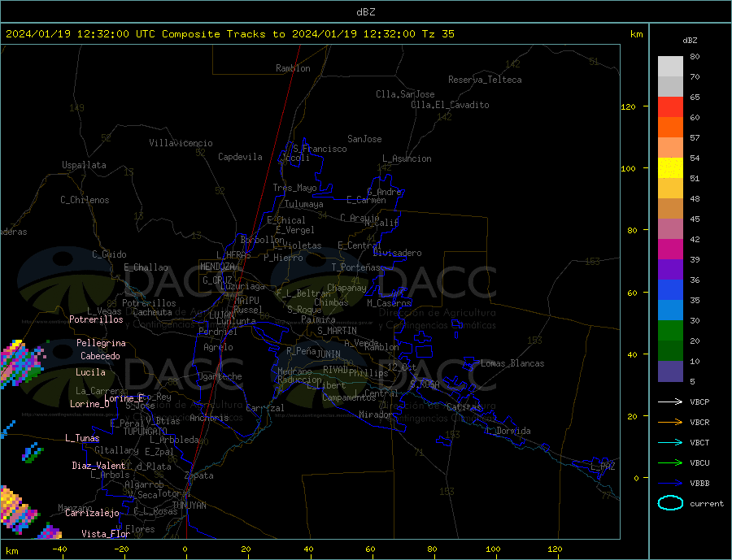Select the 20 dBZ green swatch
This screenshot has width=732, height=560.
pyautogui.click(x=670, y=351)
